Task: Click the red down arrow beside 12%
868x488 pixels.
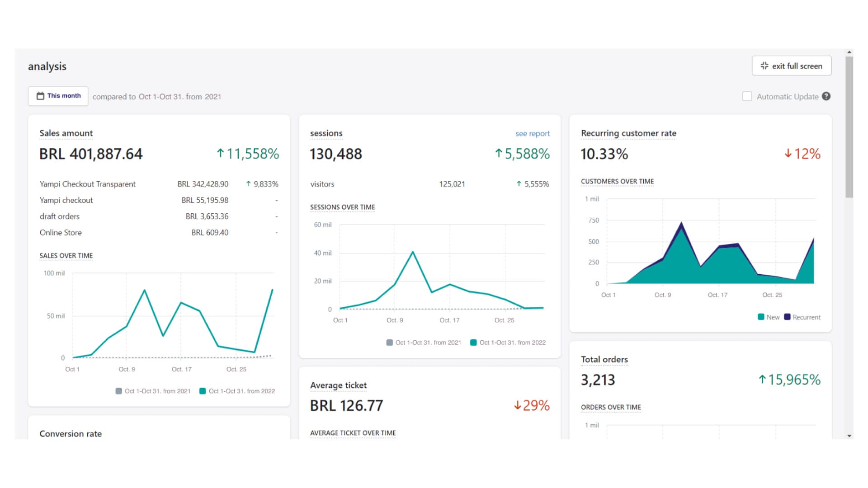Action: pyautogui.click(x=788, y=154)
